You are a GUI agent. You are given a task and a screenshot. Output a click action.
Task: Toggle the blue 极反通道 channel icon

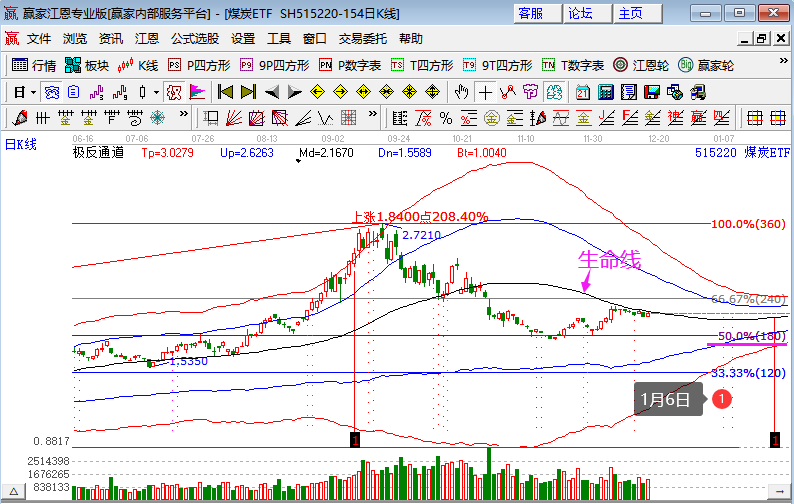tap(52, 92)
